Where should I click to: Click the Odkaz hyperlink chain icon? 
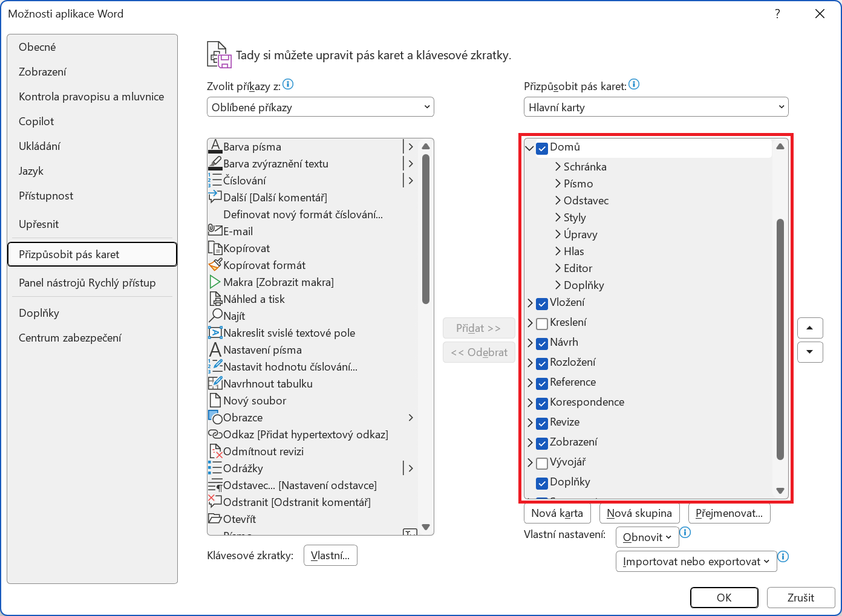[215, 434]
